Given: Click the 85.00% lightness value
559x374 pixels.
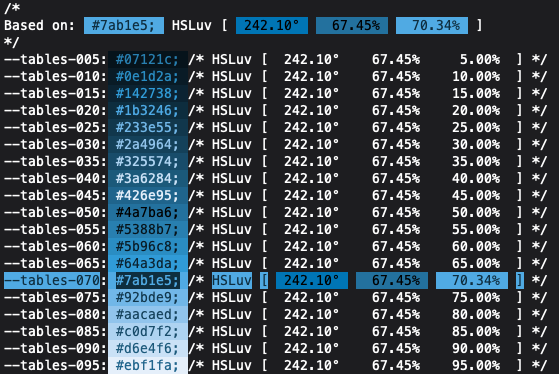Looking at the screenshot, I should click(x=476, y=332).
